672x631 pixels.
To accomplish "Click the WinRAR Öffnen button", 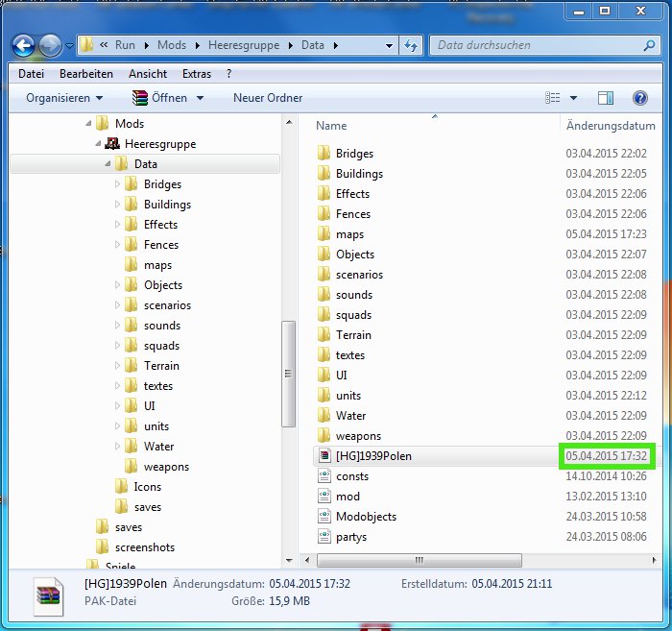I will (x=160, y=98).
